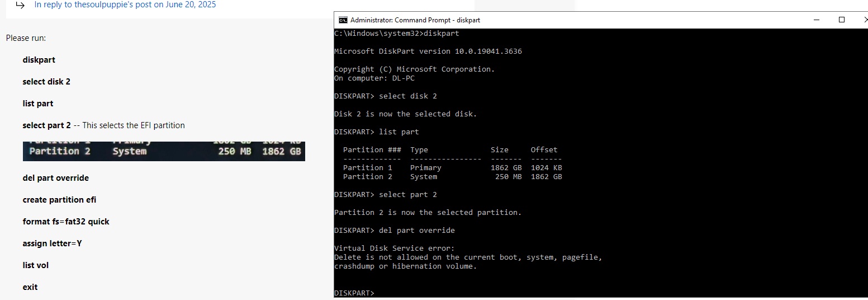Click 'select disk 2' instruction text

tap(46, 82)
